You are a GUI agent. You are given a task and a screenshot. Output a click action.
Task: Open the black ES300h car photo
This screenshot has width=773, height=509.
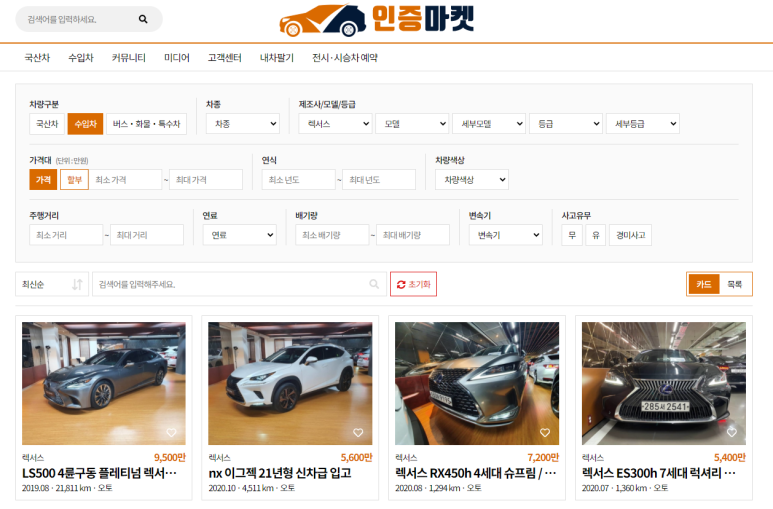click(x=664, y=383)
